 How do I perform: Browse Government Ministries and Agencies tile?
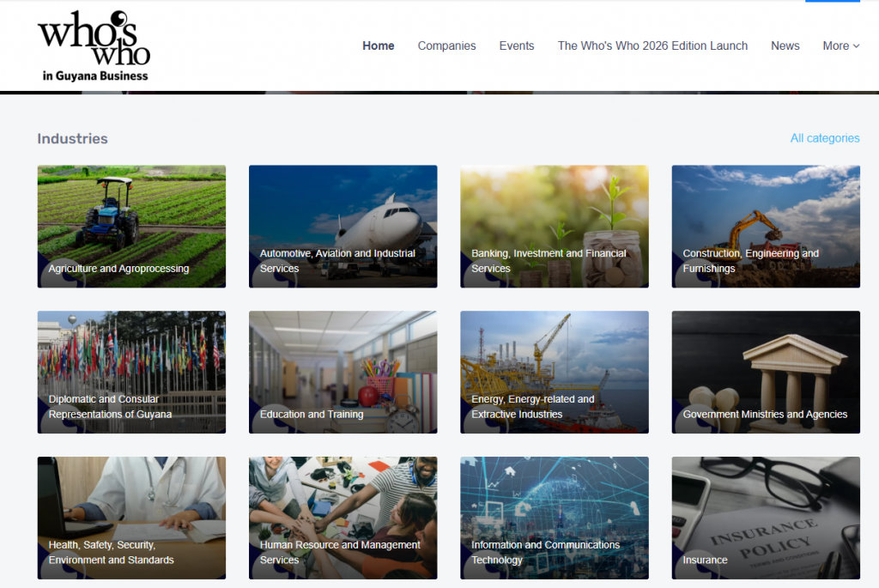point(765,372)
